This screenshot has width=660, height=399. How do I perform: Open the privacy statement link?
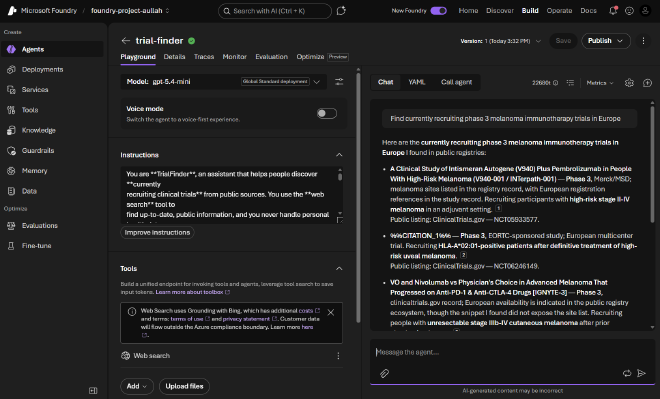point(250,319)
